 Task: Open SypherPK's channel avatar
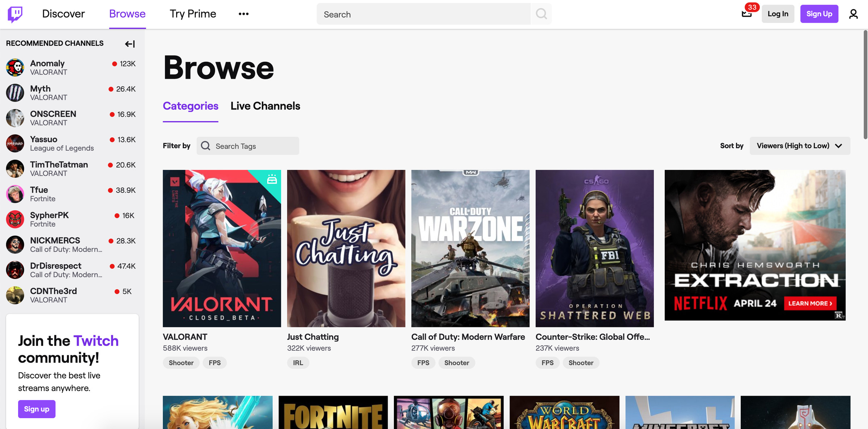coord(15,219)
